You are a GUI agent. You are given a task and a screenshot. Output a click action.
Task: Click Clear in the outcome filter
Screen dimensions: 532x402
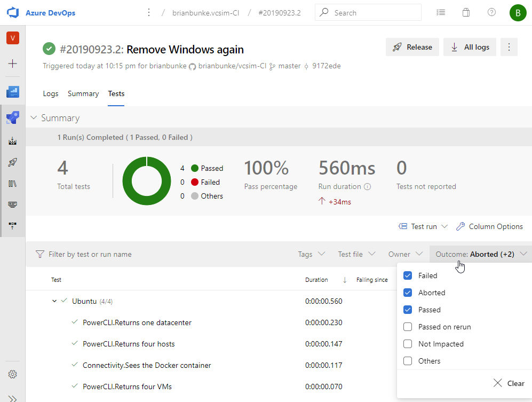pyautogui.click(x=509, y=383)
